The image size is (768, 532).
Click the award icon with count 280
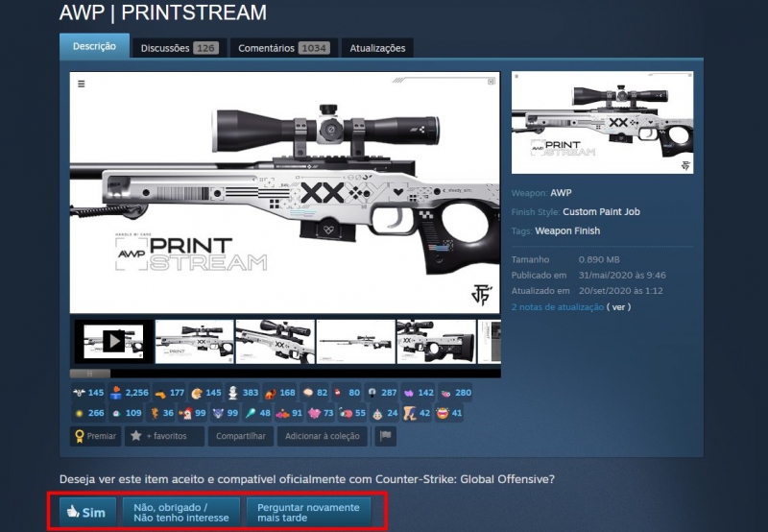click(x=455, y=393)
